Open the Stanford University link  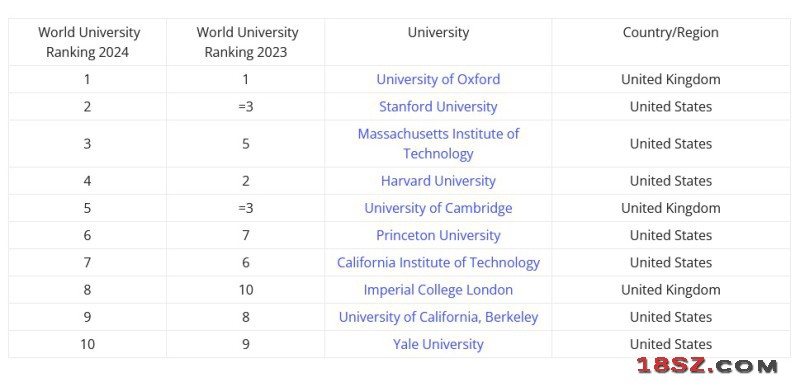click(438, 107)
